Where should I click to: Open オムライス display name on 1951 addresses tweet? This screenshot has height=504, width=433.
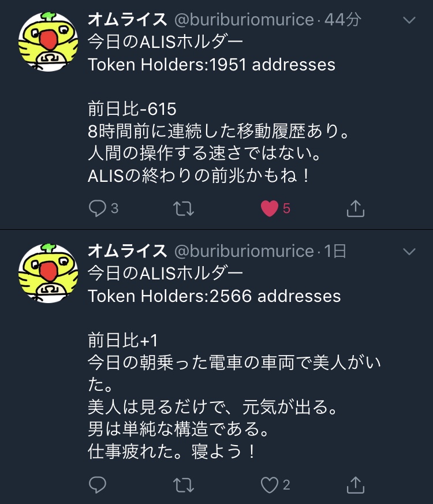[127, 20]
